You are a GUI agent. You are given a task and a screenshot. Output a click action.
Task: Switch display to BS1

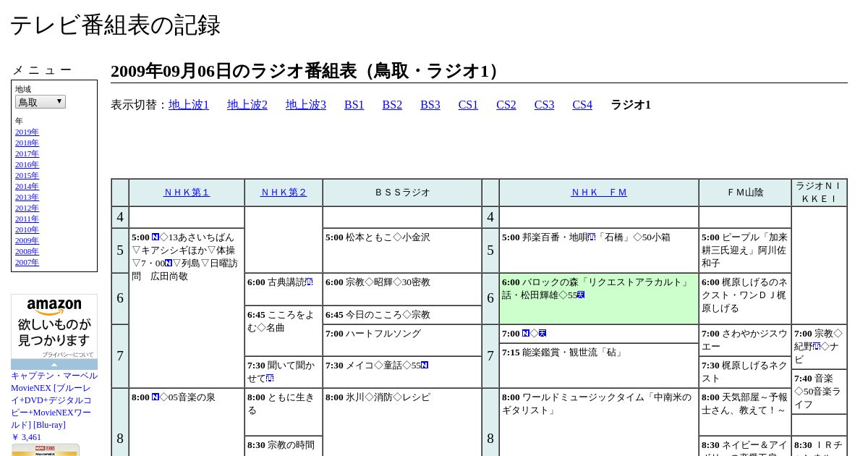[354, 105]
